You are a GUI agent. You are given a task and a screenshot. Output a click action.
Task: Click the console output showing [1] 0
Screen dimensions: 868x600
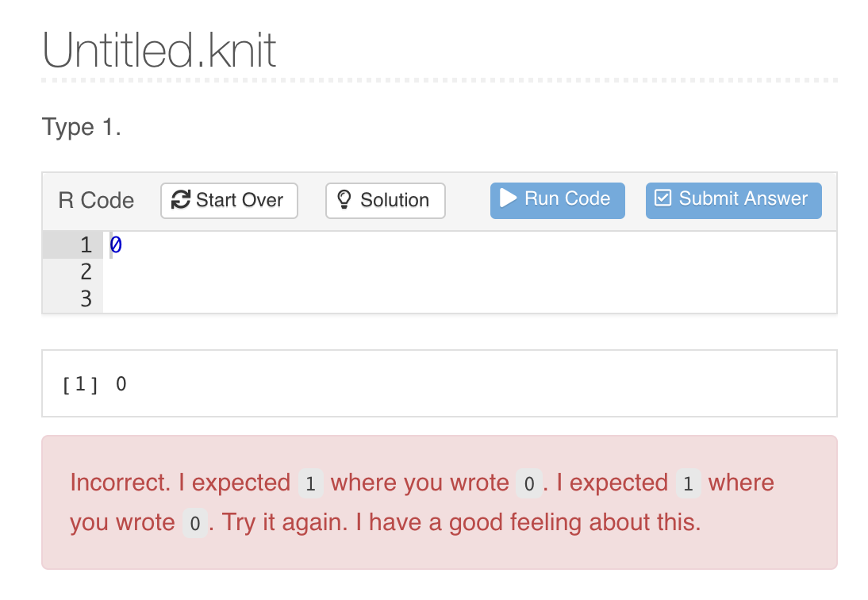(97, 383)
